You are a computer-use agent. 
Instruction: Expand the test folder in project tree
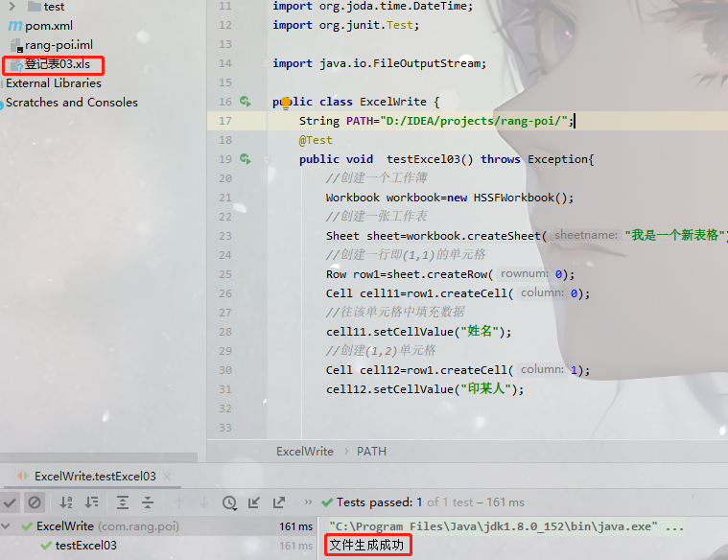coord(12,7)
